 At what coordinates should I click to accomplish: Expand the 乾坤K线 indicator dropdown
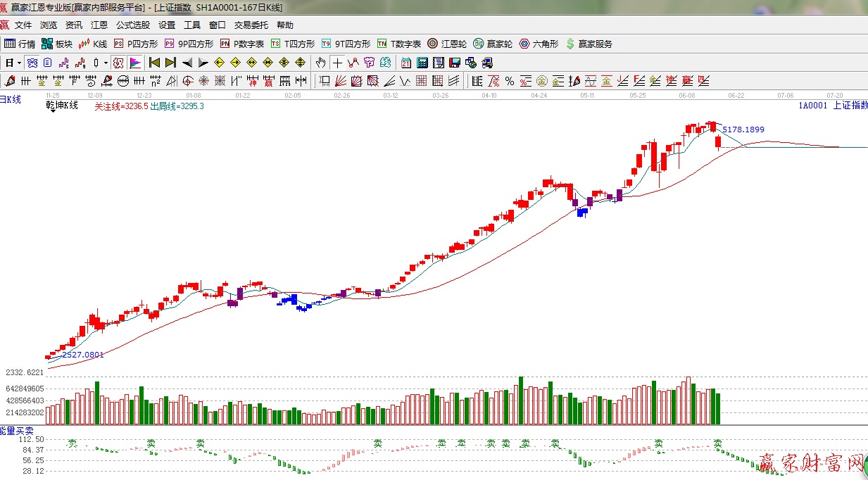coord(53,111)
